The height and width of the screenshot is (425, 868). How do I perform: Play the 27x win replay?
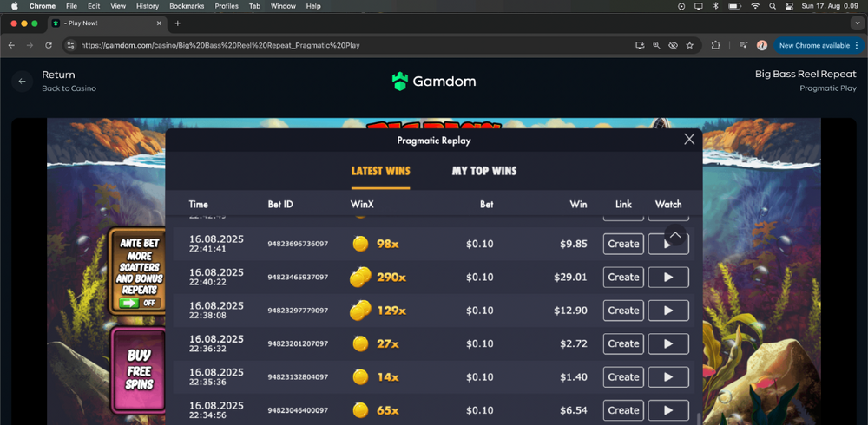tap(667, 344)
